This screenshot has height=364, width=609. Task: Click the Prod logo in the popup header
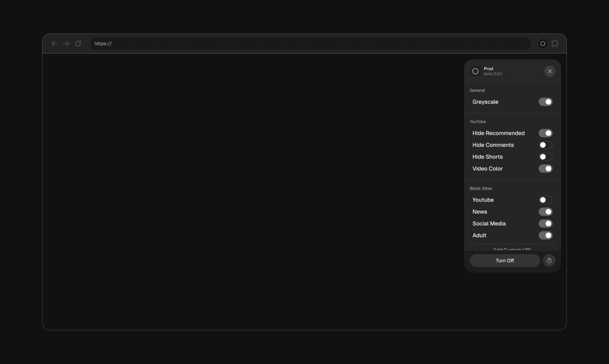coord(475,71)
